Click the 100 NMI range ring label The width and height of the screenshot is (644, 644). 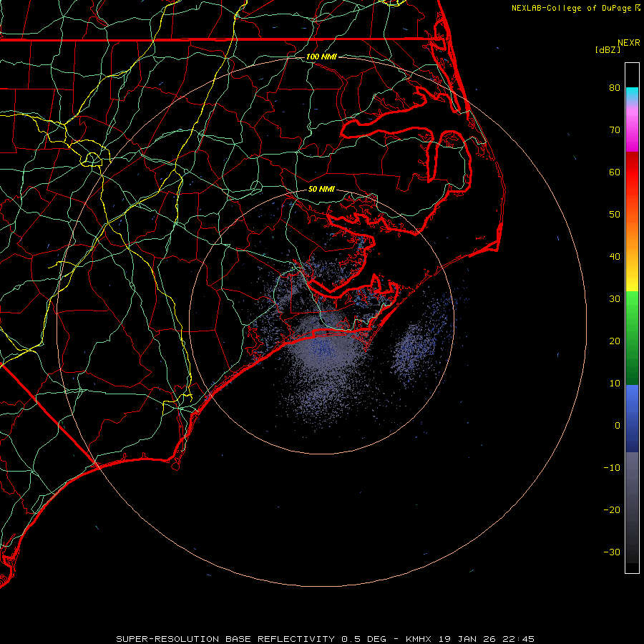321,57
